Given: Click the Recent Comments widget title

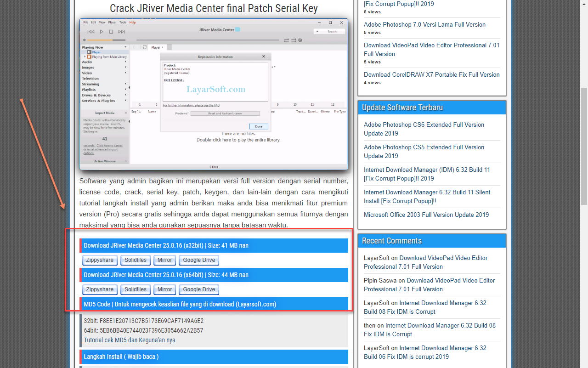Looking at the screenshot, I should [392, 241].
